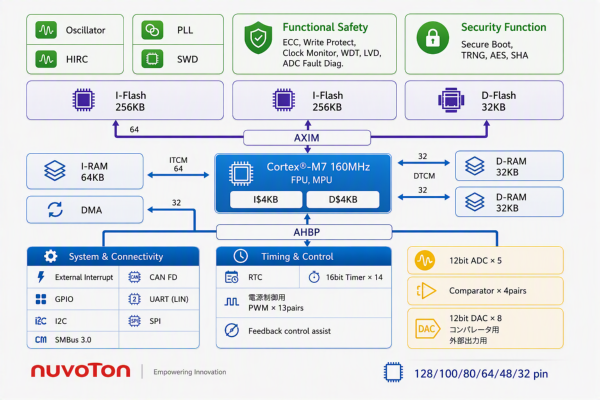Click the D-Flash 32KB memory icon
The width and height of the screenshot is (600, 400).
[x=451, y=100]
